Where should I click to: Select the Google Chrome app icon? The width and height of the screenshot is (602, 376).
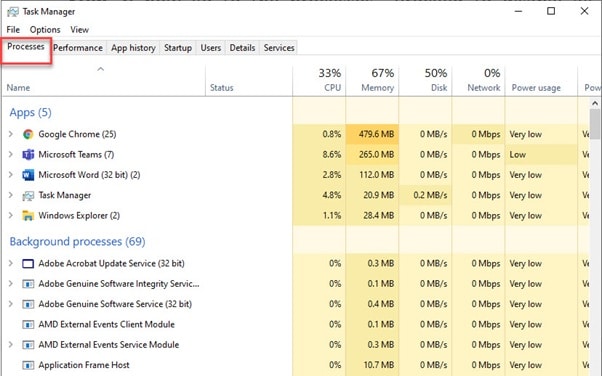[x=28, y=134]
